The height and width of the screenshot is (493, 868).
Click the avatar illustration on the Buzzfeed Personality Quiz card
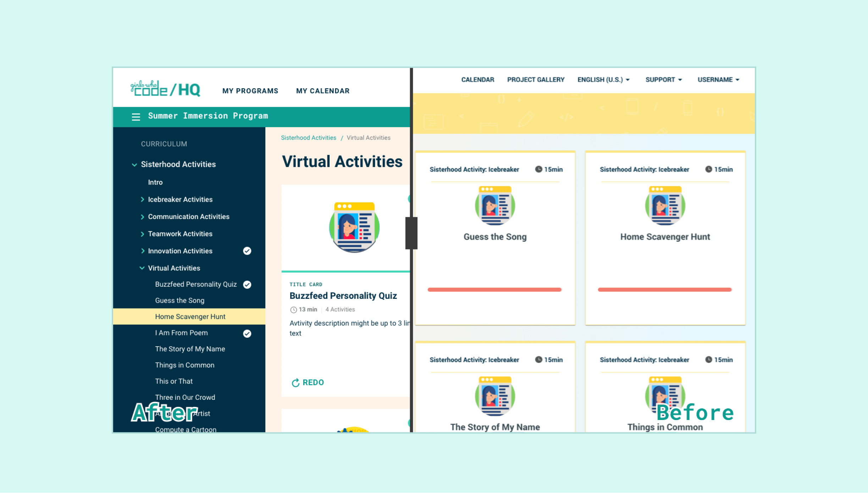pos(354,228)
